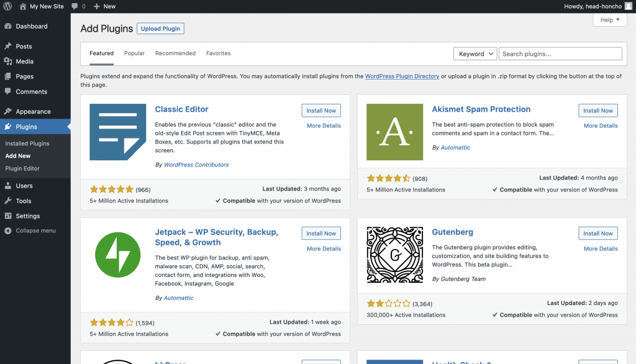This screenshot has height=364, width=636.
Task: Open the Favorites tab
Action: pos(218,53)
